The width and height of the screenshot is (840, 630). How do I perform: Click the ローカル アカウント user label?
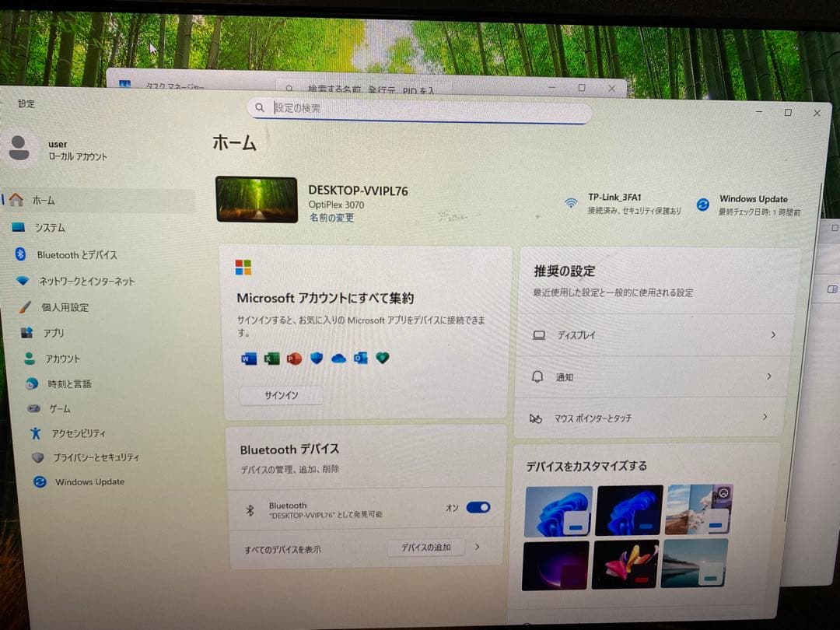[x=78, y=156]
